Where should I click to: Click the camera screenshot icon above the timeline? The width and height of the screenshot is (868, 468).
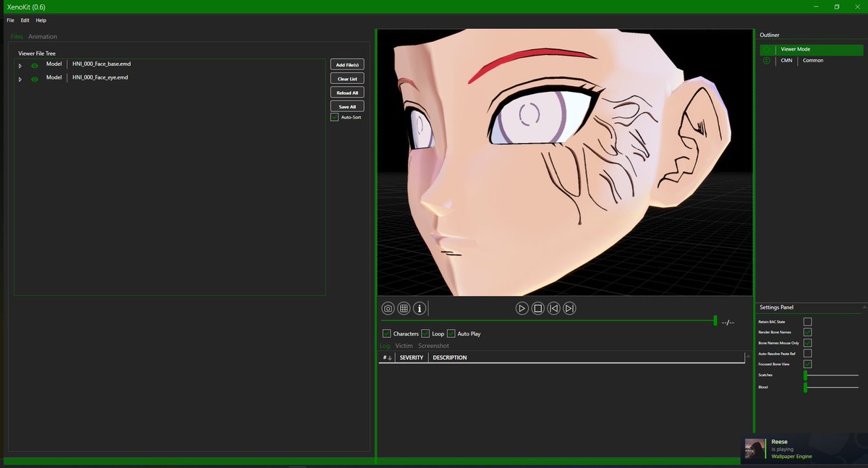pos(388,308)
